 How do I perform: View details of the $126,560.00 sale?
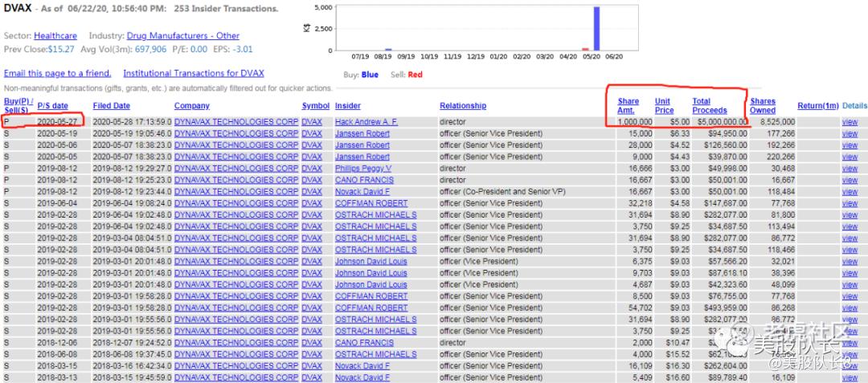(x=850, y=145)
